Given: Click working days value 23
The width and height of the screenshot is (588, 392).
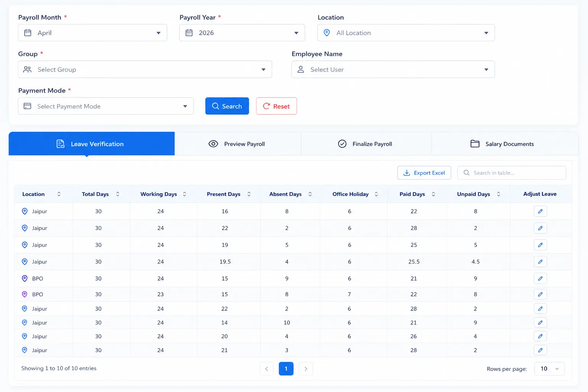Looking at the screenshot, I should [x=160, y=294].
